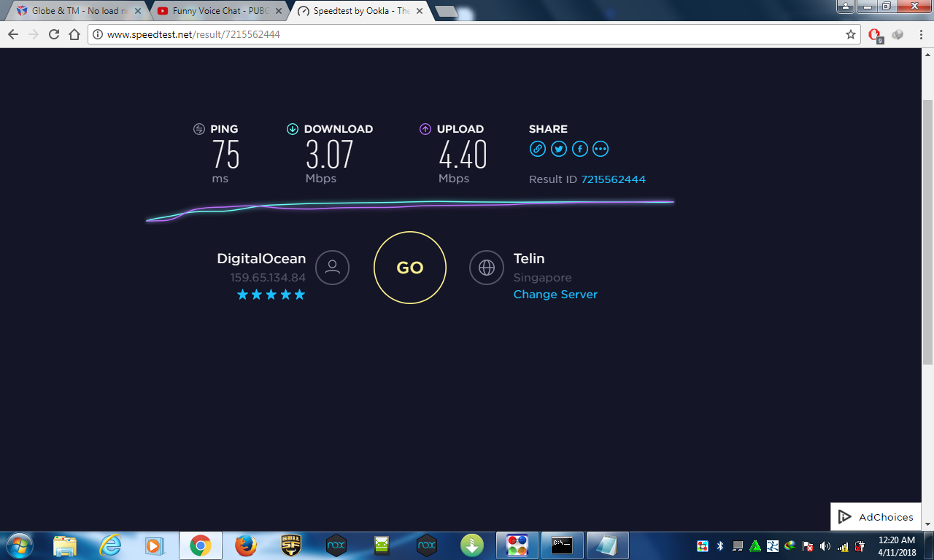Viewport: 934px width, 560px height.
Task: Launch Firefox from the taskbar
Action: (x=246, y=545)
